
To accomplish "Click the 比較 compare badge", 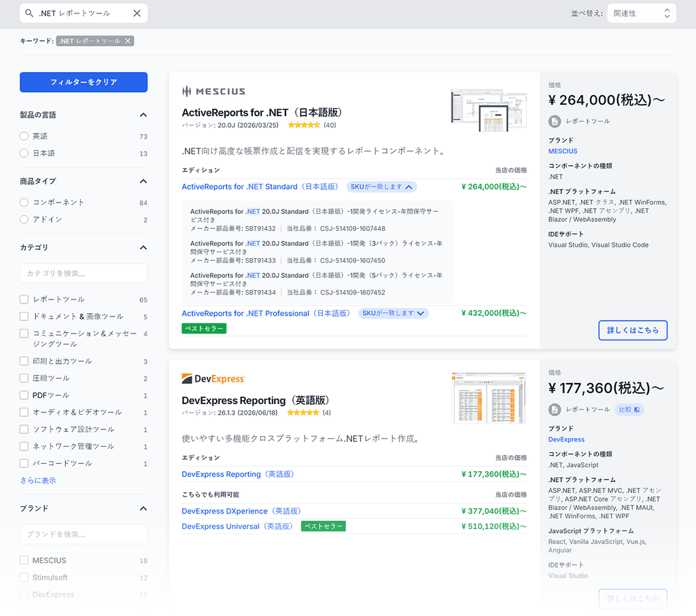I will 629,410.
